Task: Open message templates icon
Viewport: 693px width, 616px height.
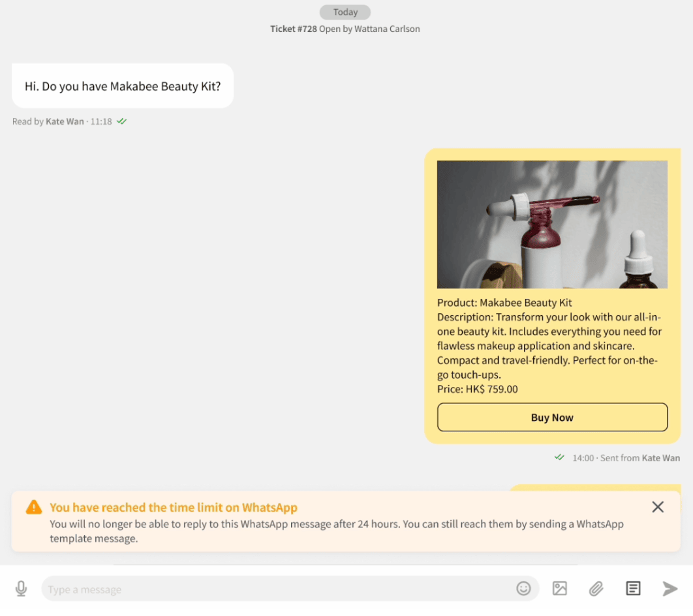Action: [633, 589]
